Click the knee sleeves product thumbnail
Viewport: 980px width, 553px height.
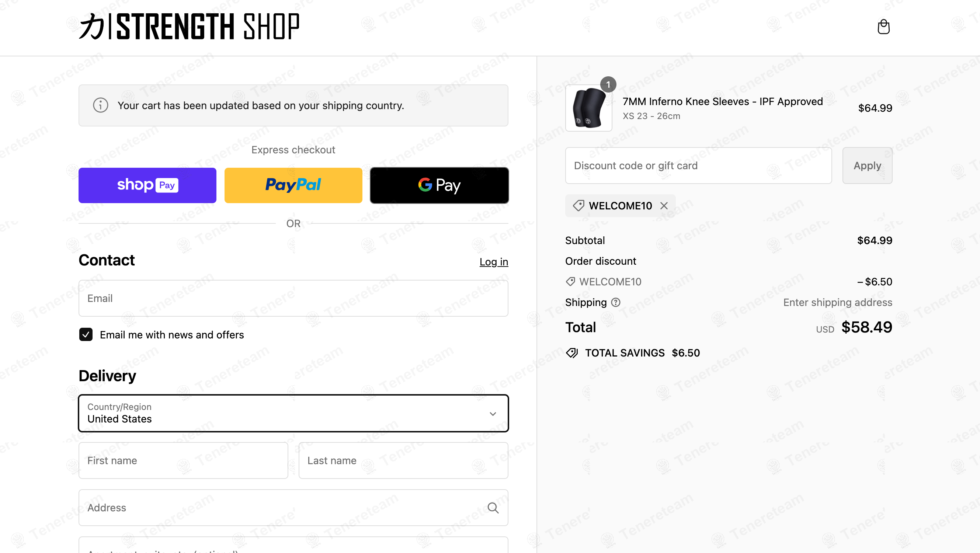pos(588,108)
